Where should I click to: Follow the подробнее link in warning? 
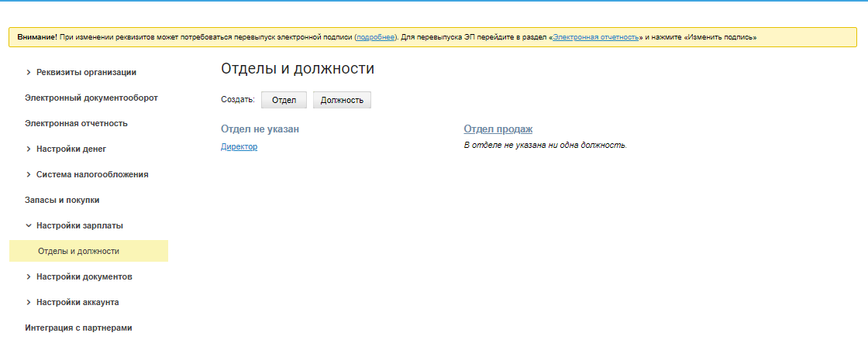click(x=375, y=38)
